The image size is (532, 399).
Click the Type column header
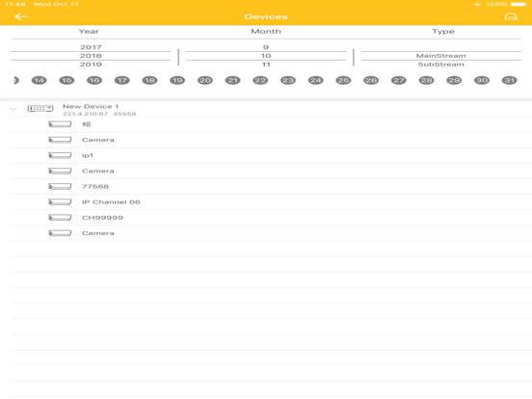click(442, 31)
